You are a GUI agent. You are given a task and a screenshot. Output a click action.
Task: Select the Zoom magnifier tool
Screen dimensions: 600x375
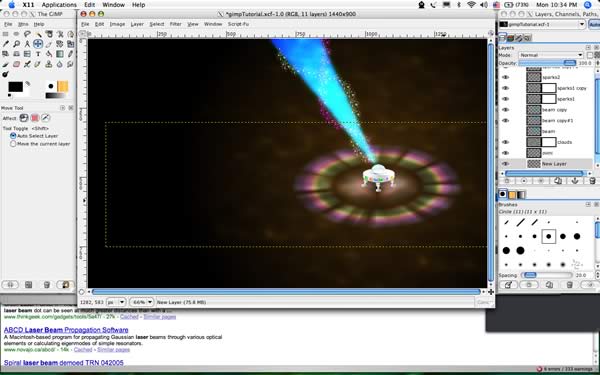tap(16, 44)
